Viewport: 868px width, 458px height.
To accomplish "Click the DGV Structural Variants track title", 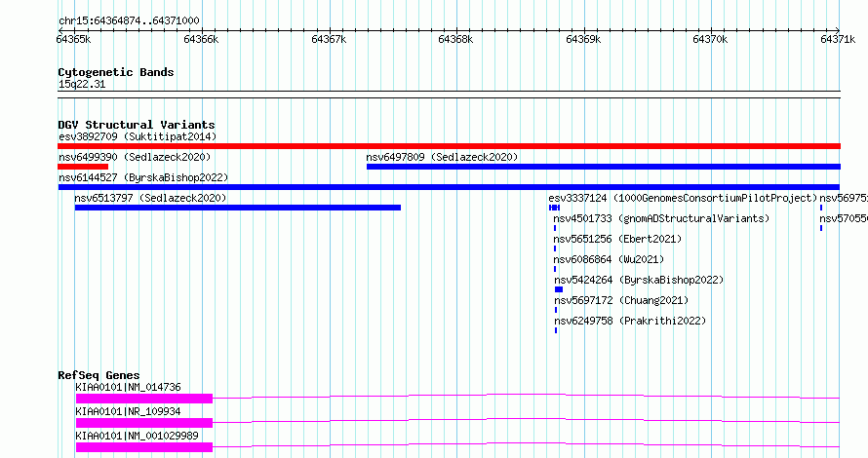I will pyautogui.click(x=137, y=125).
